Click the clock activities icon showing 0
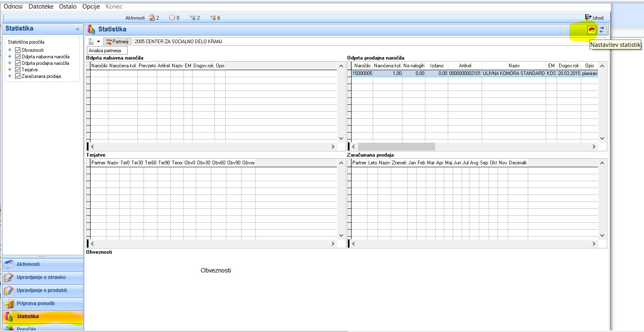Viewport: 644px width, 332px height. click(172, 18)
